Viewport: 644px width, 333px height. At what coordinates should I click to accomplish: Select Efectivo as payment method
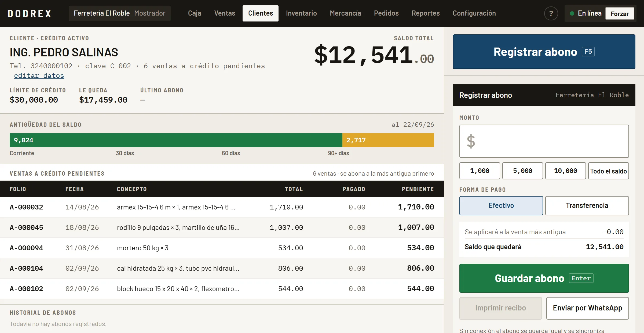[501, 206]
